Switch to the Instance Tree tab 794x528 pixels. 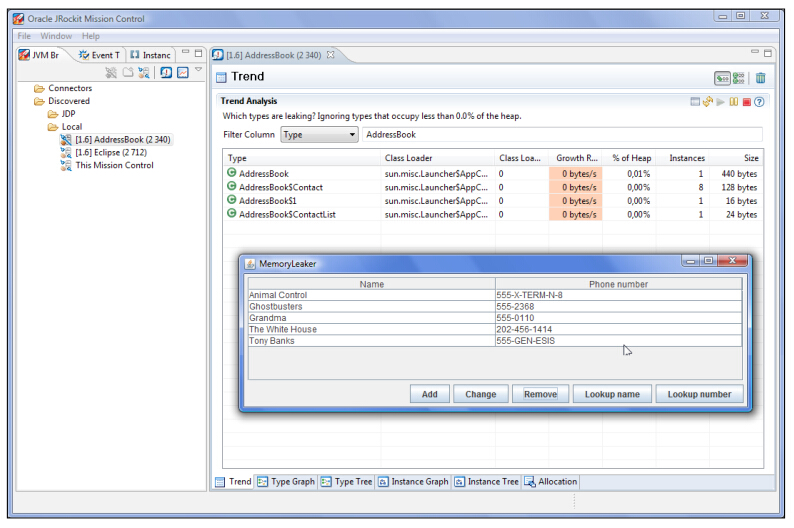pyautogui.click(x=487, y=481)
